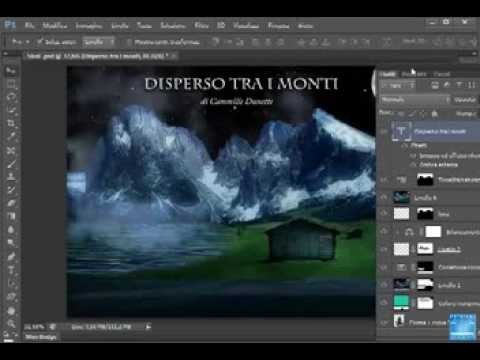Open the status bar info arrow menu
This screenshot has width=480, height=360.
(x=149, y=327)
